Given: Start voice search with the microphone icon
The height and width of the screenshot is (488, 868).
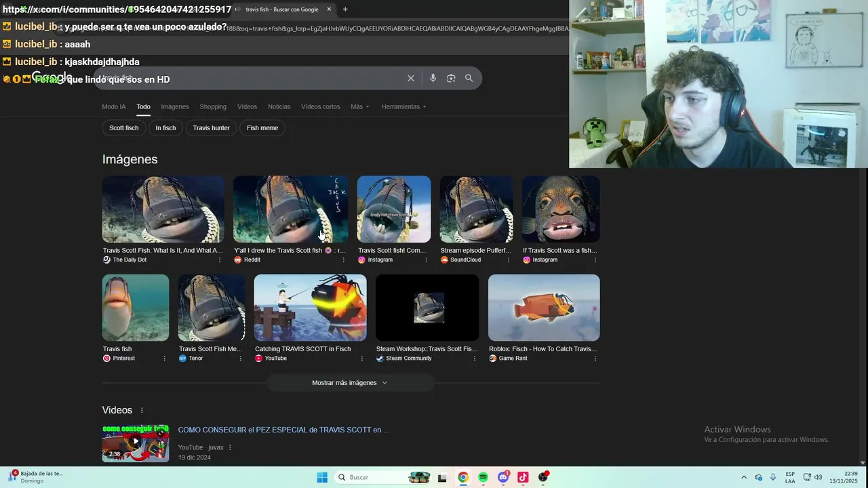Looking at the screenshot, I should pos(433,79).
